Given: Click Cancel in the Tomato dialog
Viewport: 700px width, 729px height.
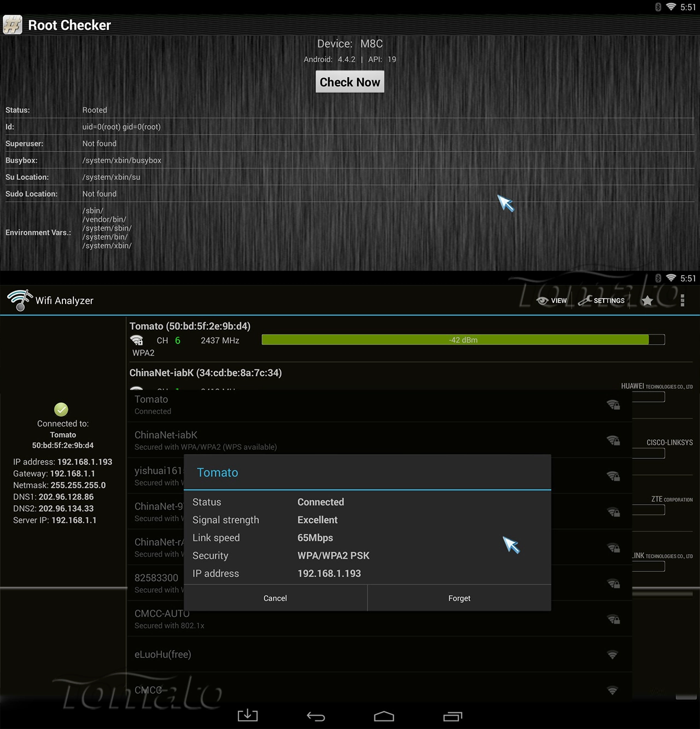Looking at the screenshot, I should point(275,598).
